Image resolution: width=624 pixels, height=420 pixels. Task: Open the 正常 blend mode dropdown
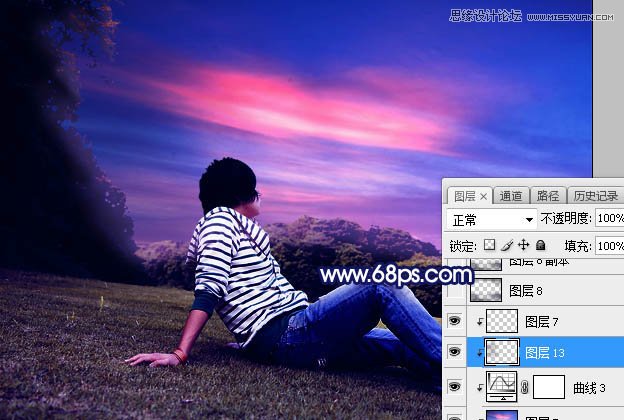(491, 219)
